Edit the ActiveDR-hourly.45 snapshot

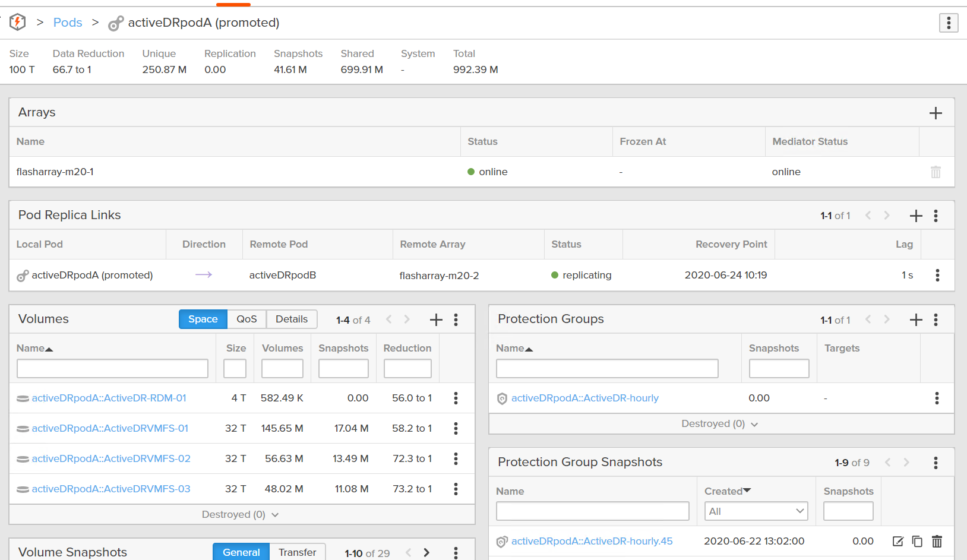pyautogui.click(x=898, y=541)
